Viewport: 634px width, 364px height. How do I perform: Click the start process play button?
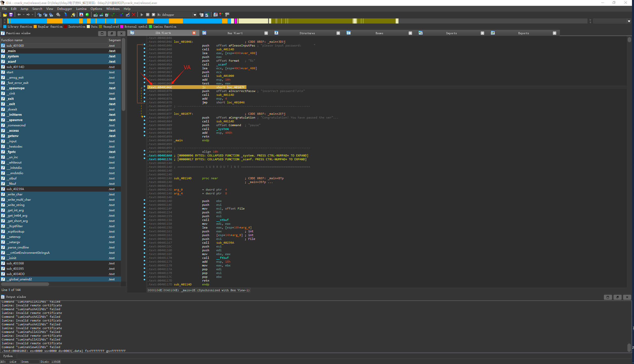(142, 15)
